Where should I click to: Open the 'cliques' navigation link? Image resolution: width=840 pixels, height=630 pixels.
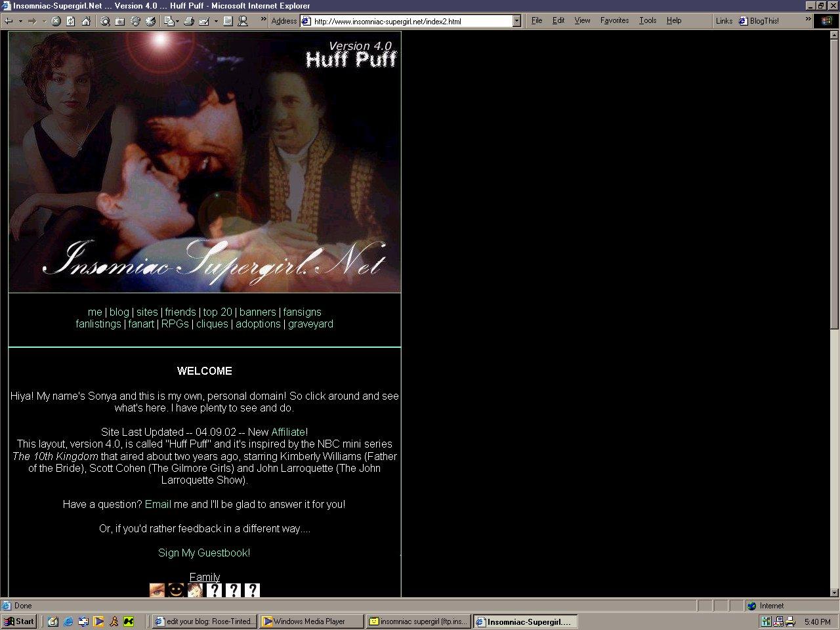pos(212,324)
